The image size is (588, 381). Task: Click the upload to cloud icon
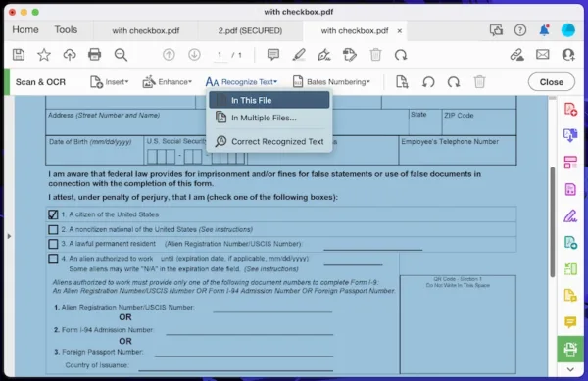coord(70,55)
